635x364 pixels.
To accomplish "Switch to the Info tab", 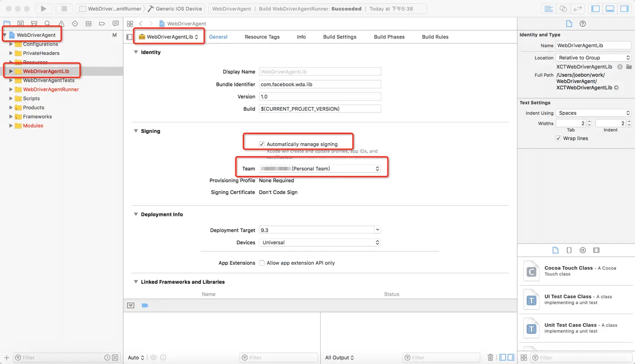I will click(301, 37).
